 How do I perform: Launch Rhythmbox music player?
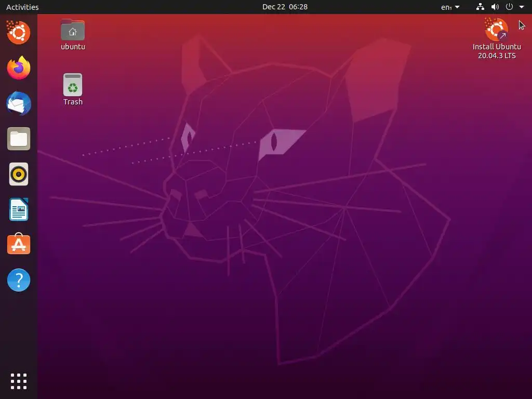[19, 174]
